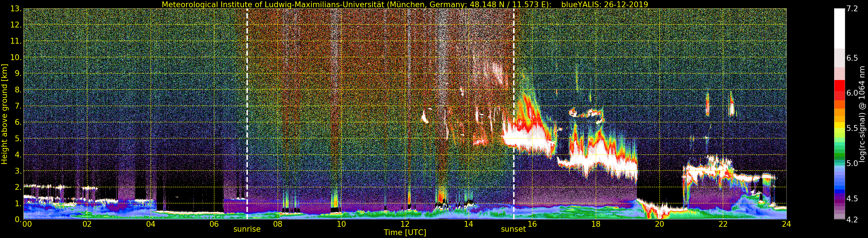Click the height axis tick label 6.
The height and width of the screenshot is (238, 868).
18,122
